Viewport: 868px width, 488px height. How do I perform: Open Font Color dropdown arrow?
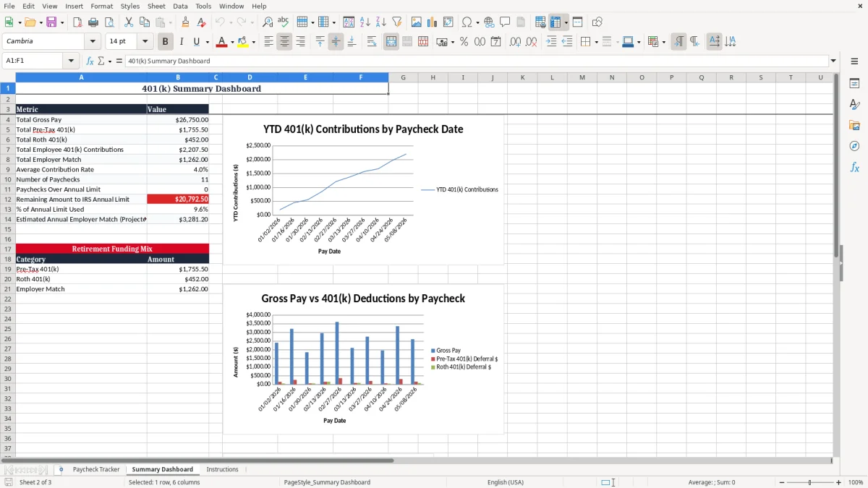coord(231,42)
